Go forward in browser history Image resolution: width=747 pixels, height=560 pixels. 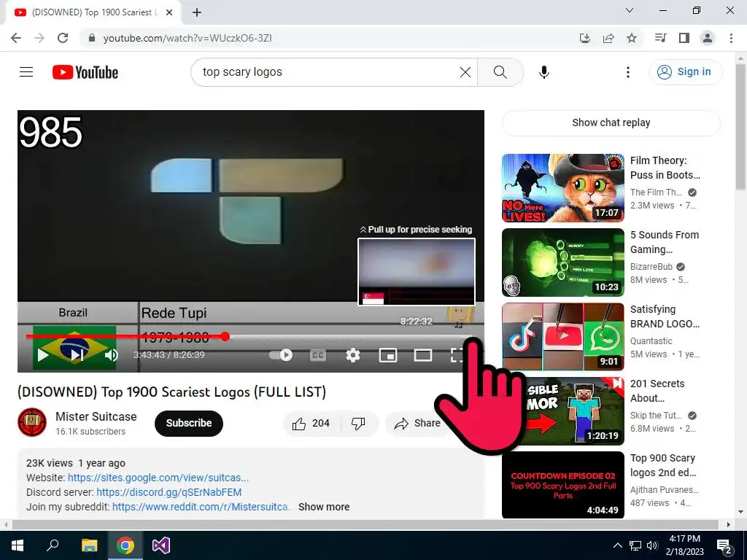(39, 38)
